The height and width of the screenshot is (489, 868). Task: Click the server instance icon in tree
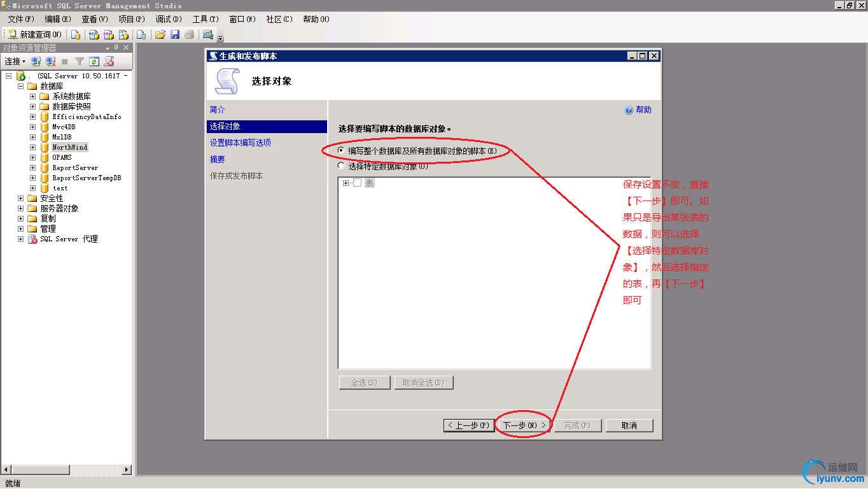(x=20, y=76)
